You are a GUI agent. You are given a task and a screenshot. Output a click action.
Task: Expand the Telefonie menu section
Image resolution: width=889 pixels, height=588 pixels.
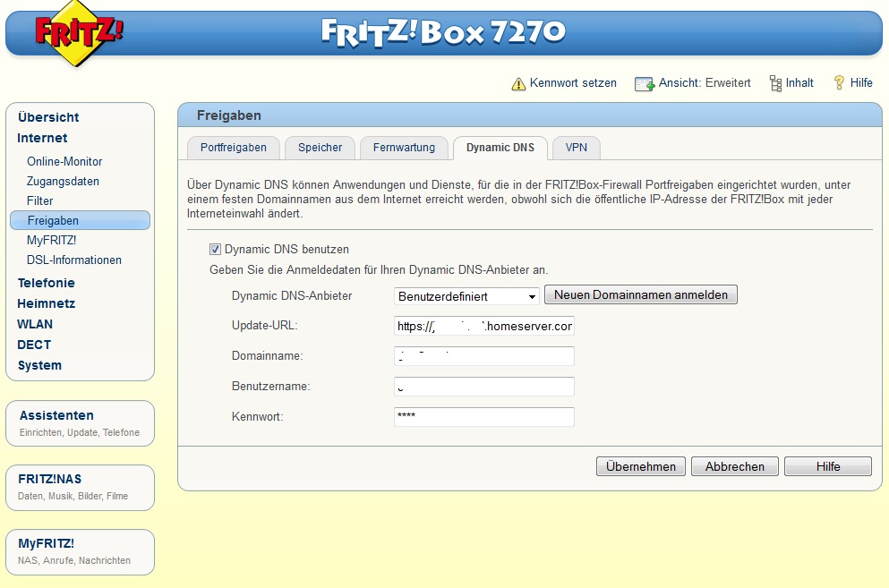(46, 283)
